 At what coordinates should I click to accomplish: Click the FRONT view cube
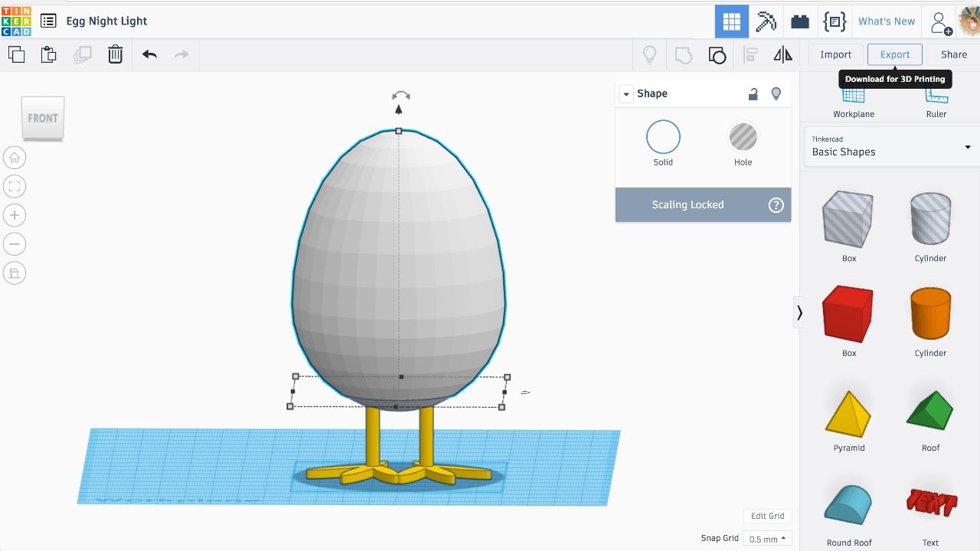(x=43, y=119)
